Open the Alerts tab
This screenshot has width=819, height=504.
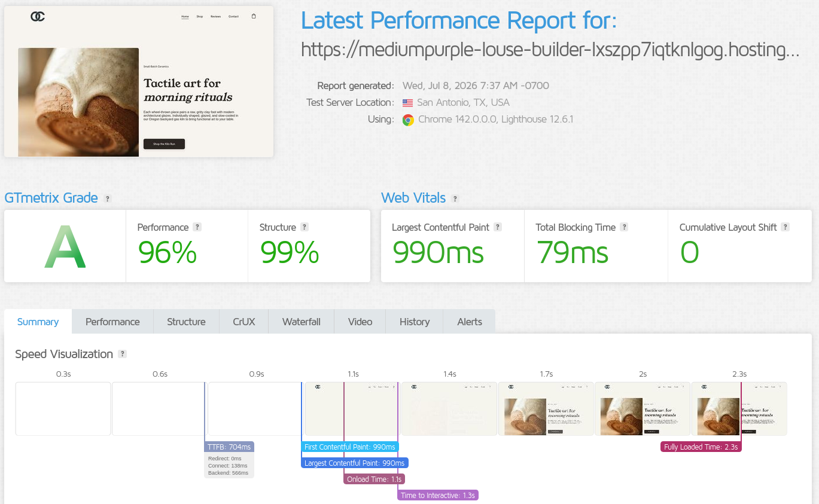470,322
